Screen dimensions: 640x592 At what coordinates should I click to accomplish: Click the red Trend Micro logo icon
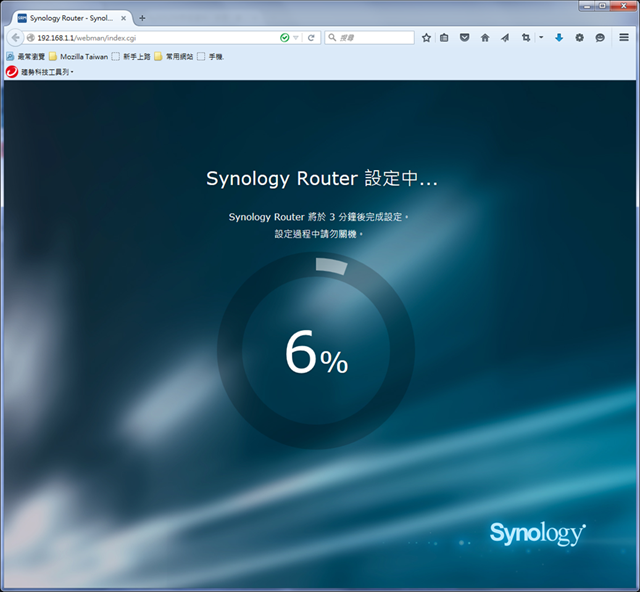pyautogui.click(x=12, y=72)
